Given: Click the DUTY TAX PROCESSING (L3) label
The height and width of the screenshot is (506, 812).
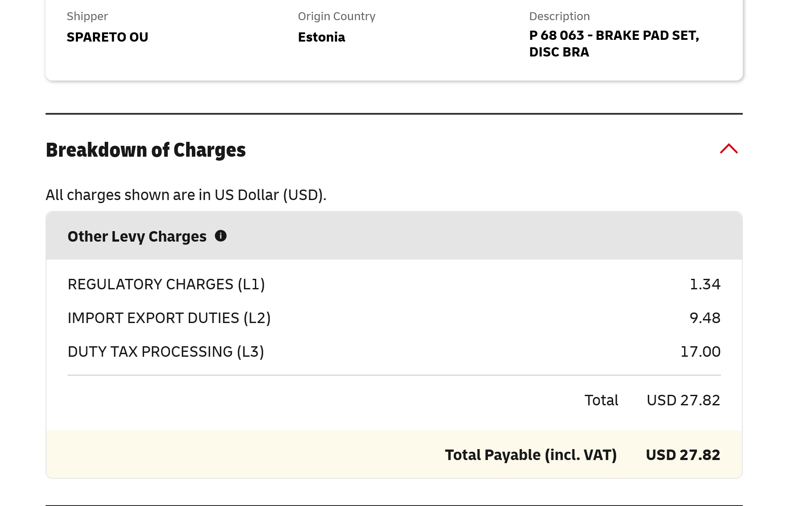Looking at the screenshot, I should click(166, 352).
